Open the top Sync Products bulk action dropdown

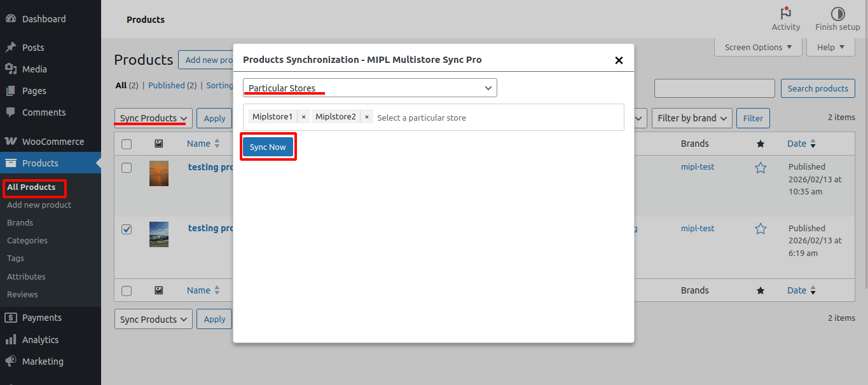[153, 118]
